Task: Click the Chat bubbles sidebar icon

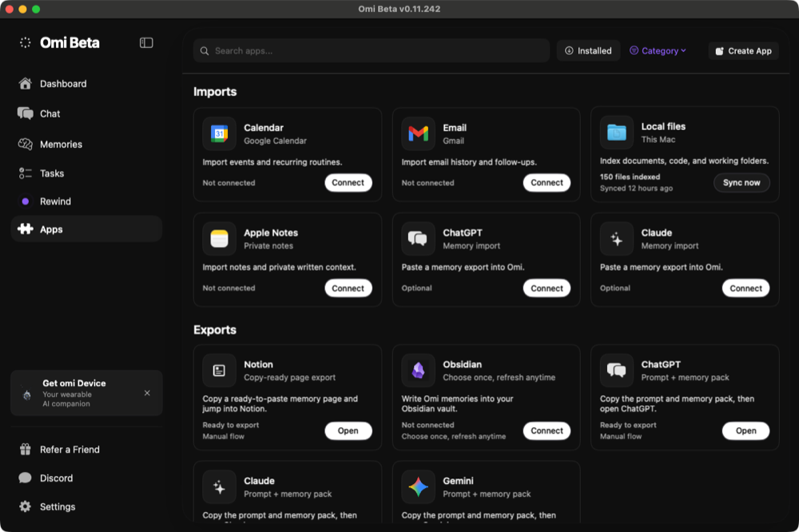Action: pos(25,113)
